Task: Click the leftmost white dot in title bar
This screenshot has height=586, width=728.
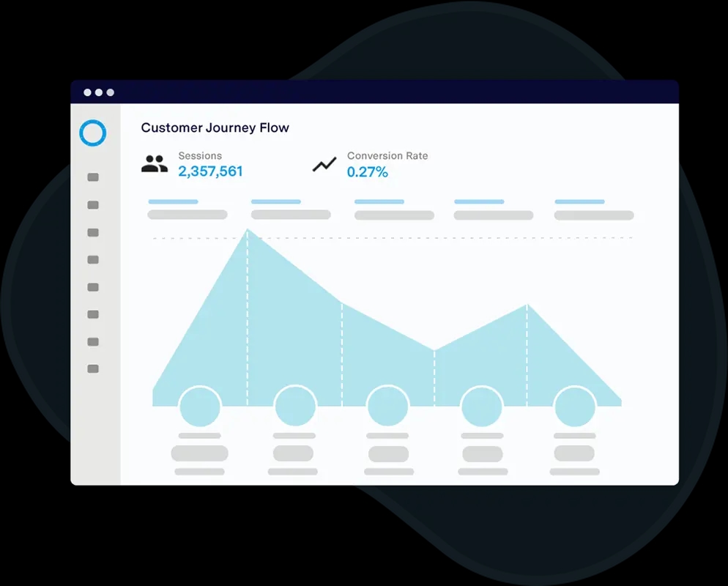Action: (87, 92)
